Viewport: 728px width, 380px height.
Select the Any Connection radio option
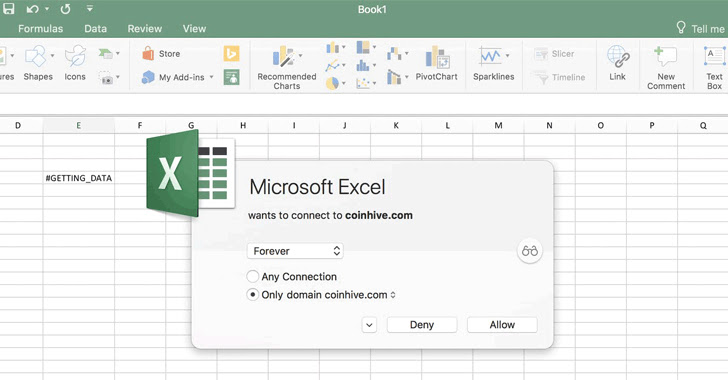[x=253, y=276]
